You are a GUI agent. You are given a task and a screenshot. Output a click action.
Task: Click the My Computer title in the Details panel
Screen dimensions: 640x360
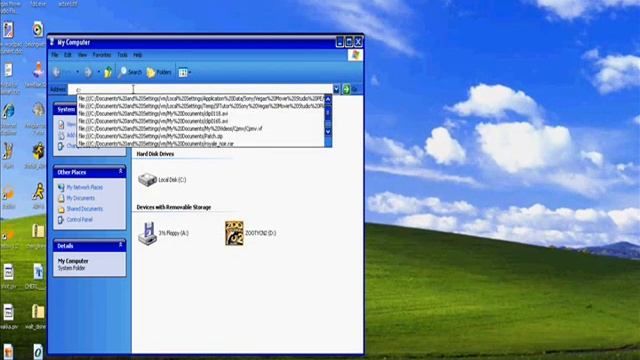click(x=73, y=261)
